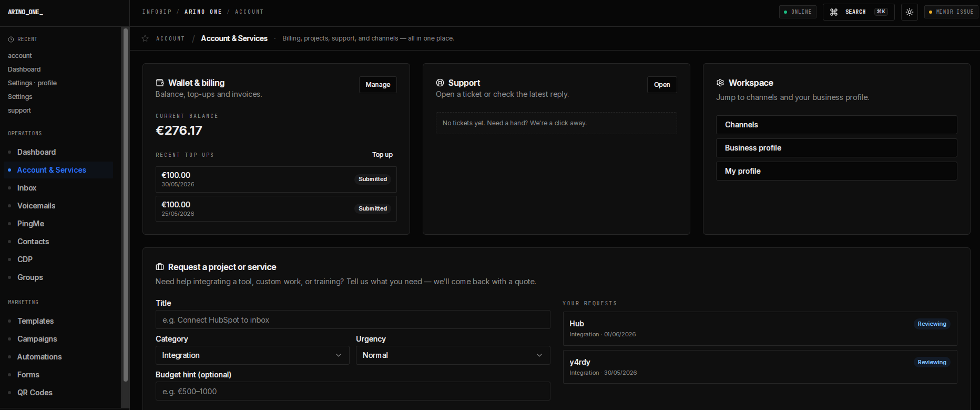Open recent item 'Settings'

(x=20, y=97)
